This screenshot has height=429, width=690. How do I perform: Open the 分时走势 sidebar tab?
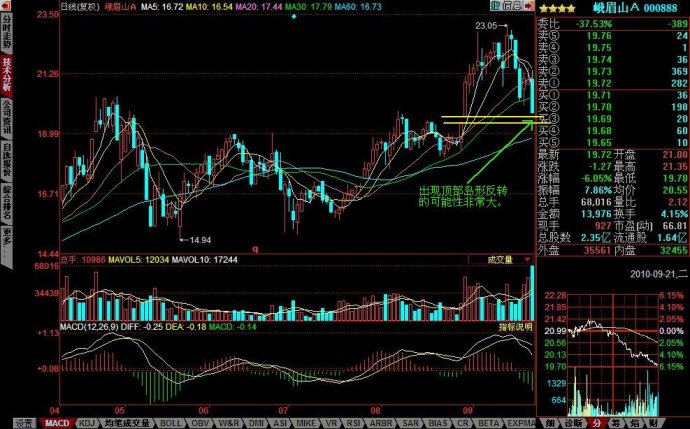coord(7,32)
